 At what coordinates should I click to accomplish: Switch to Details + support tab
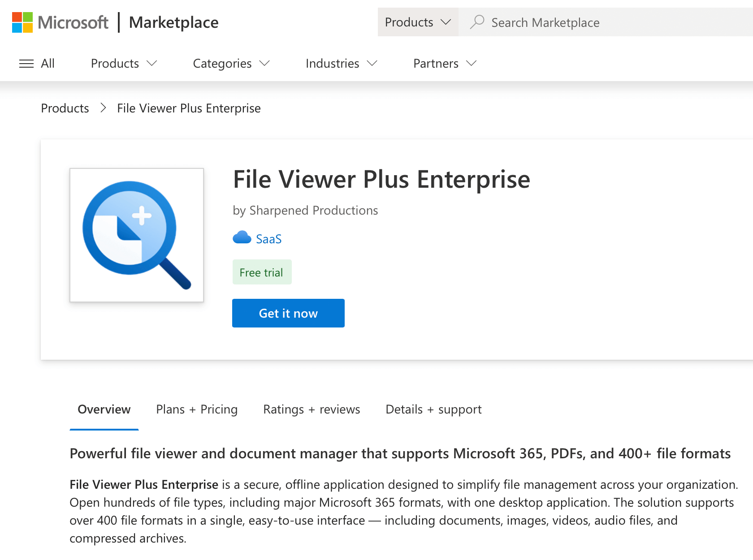tap(433, 409)
